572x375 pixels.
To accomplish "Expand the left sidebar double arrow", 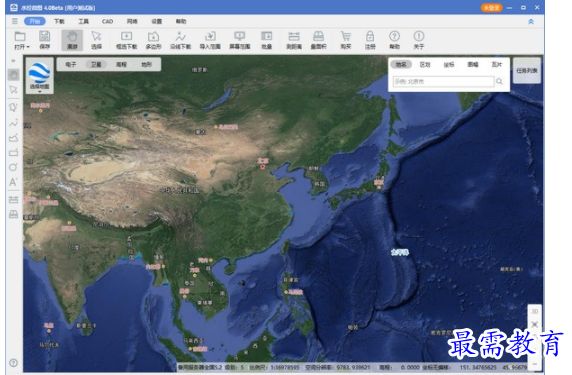I will [13, 61].
